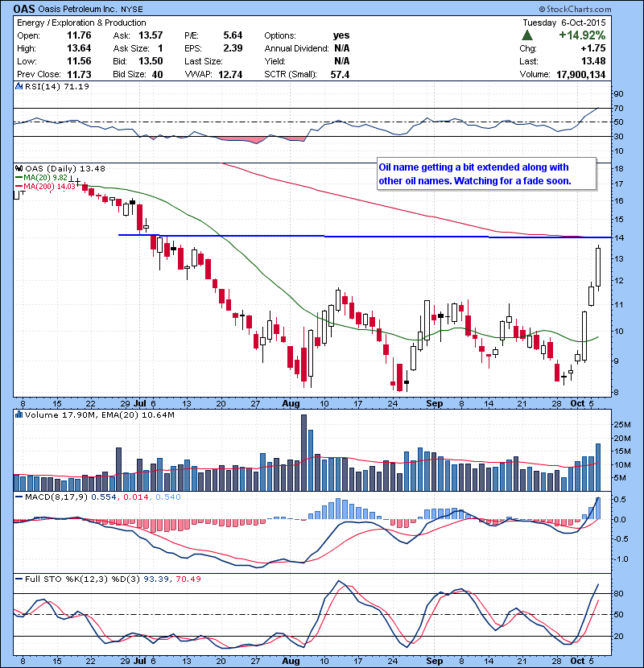Select the SCTR (Small) value 57.4
This screenshot has width=644, height=668.
click(x=340, y=74)
